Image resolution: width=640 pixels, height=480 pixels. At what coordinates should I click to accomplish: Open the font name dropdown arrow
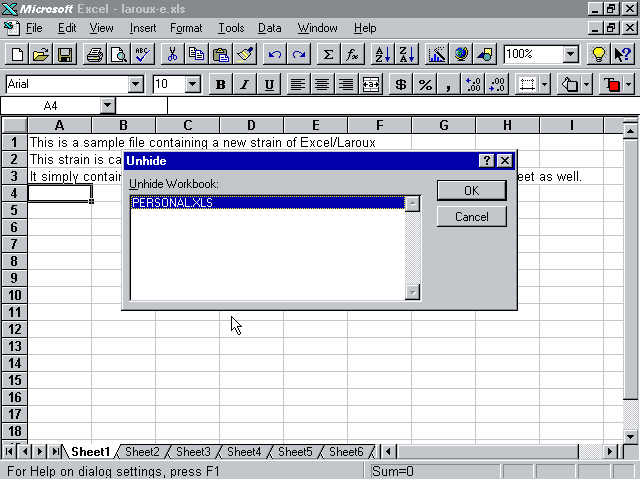click(x=135, y=84)
